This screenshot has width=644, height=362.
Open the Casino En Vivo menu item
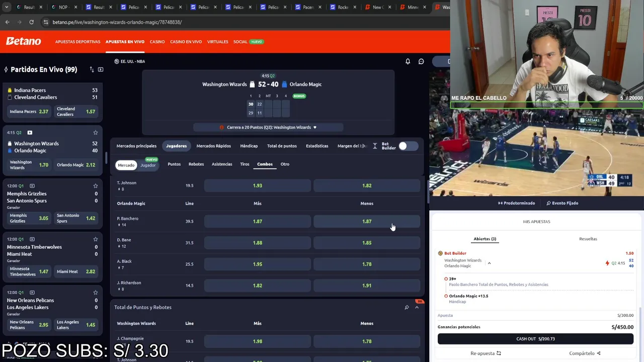click(186, 42)
